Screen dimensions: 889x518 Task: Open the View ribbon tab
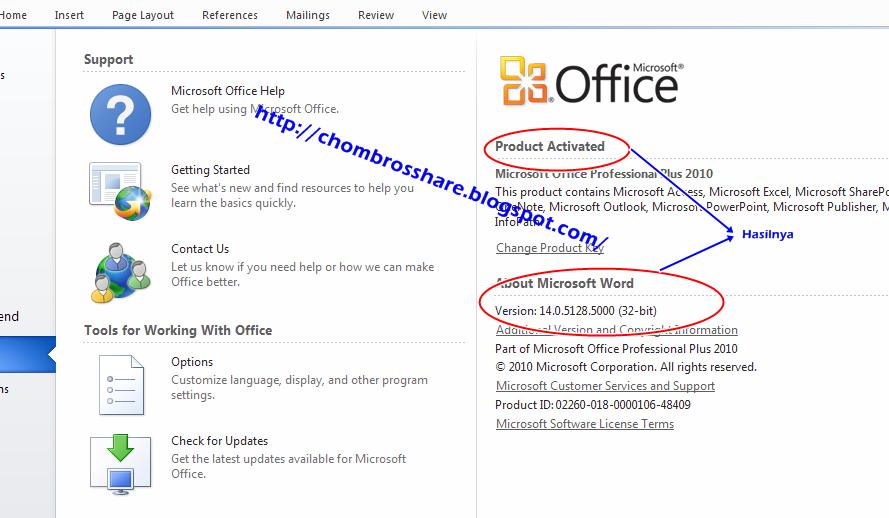[x=434, y=15]
